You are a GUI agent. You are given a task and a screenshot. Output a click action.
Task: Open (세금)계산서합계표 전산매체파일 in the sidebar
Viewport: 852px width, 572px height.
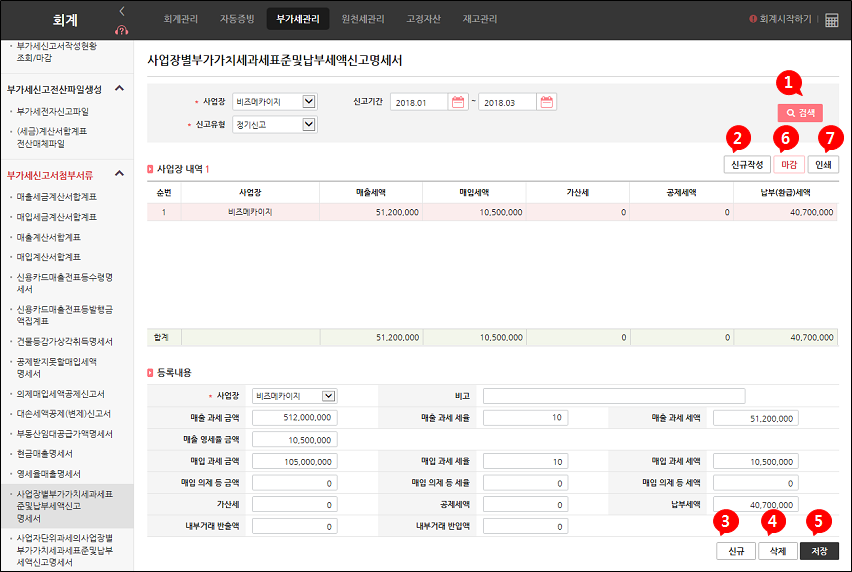click(x=52, y=137)
